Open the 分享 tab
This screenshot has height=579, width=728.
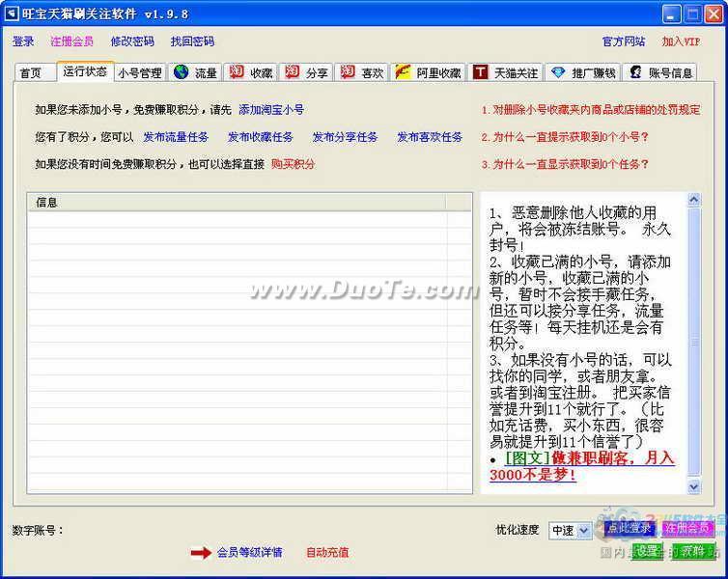(x=306, y=72)
